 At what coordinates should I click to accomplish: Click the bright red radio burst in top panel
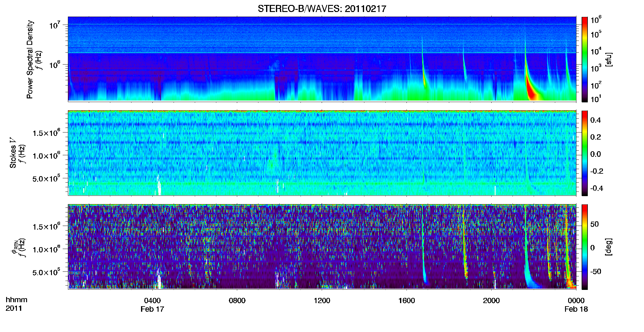pos(532,89)
